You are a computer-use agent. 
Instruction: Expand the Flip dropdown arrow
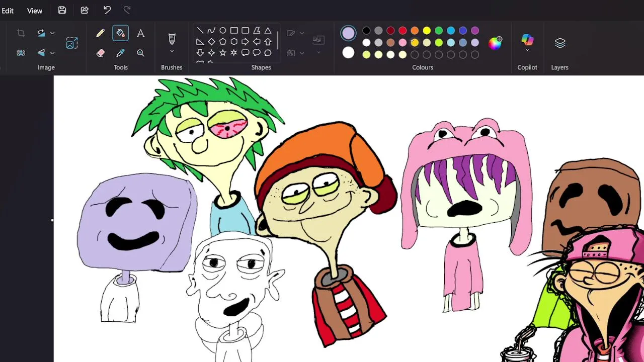point(52,53)
